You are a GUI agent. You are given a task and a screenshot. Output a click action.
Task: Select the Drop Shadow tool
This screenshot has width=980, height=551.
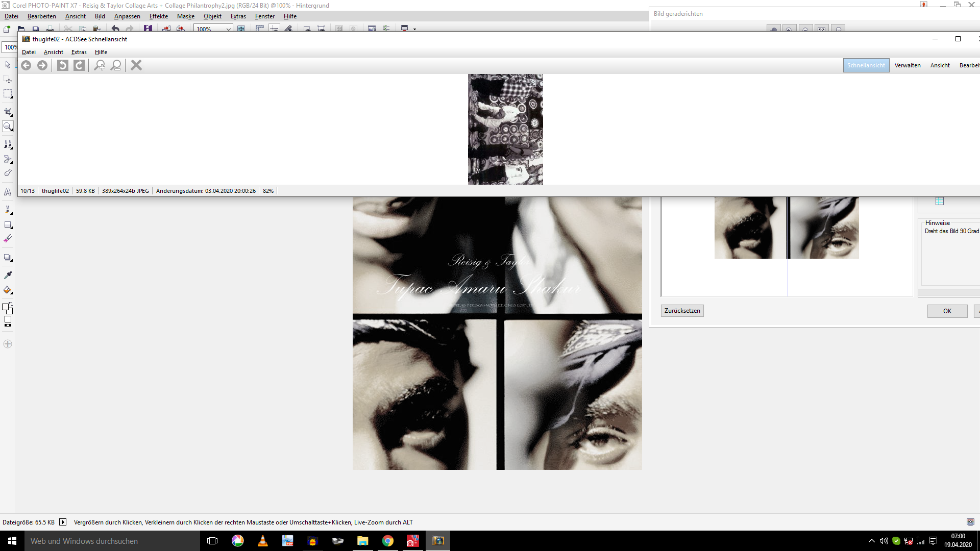click(8, 258)
